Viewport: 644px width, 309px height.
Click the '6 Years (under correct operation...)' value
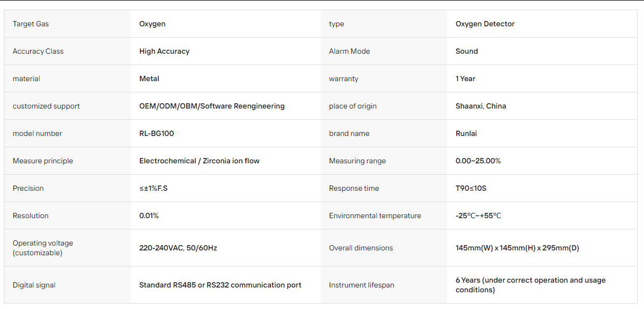[530, 285]
